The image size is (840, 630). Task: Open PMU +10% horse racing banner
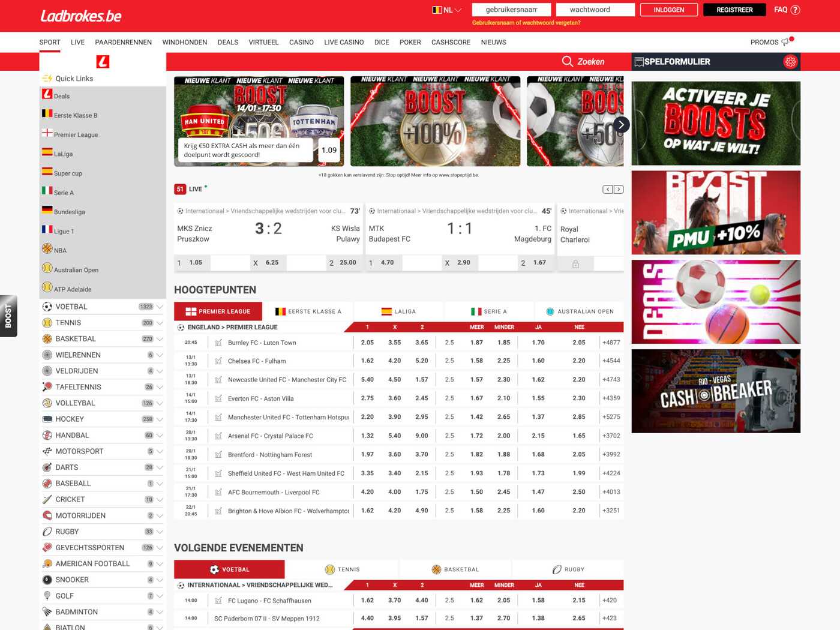716,213
